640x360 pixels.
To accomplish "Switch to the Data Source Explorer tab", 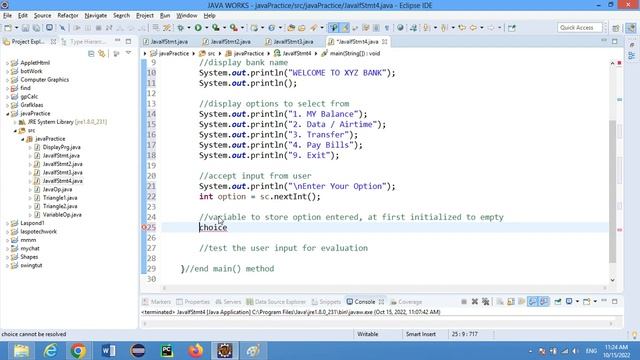I will (x=276, y=302).
